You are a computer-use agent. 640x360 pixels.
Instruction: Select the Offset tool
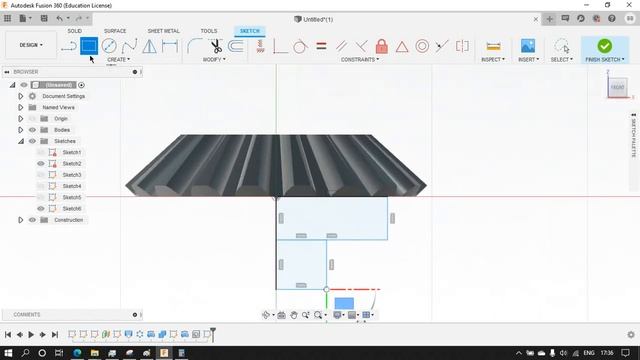tap(236, 46)
